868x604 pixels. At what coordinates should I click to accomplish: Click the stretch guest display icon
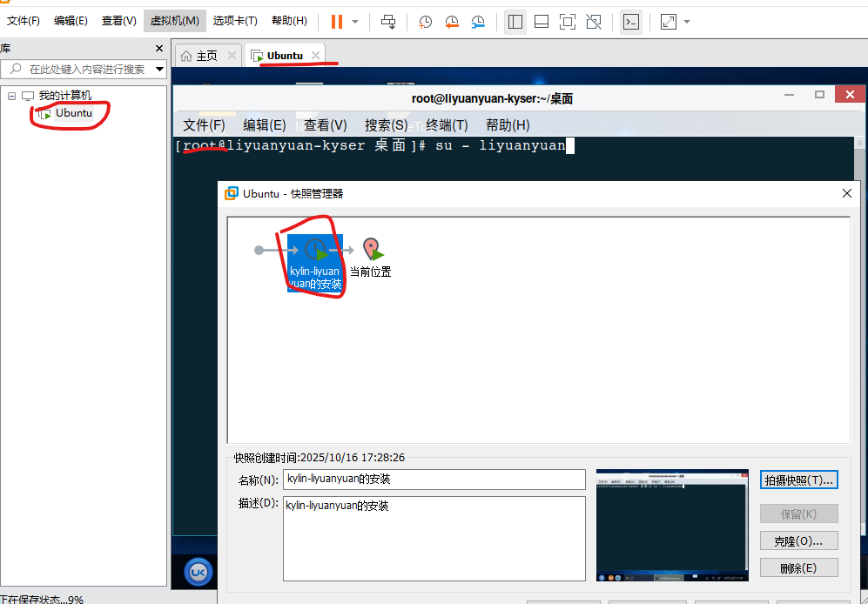(x=669, y=22)
